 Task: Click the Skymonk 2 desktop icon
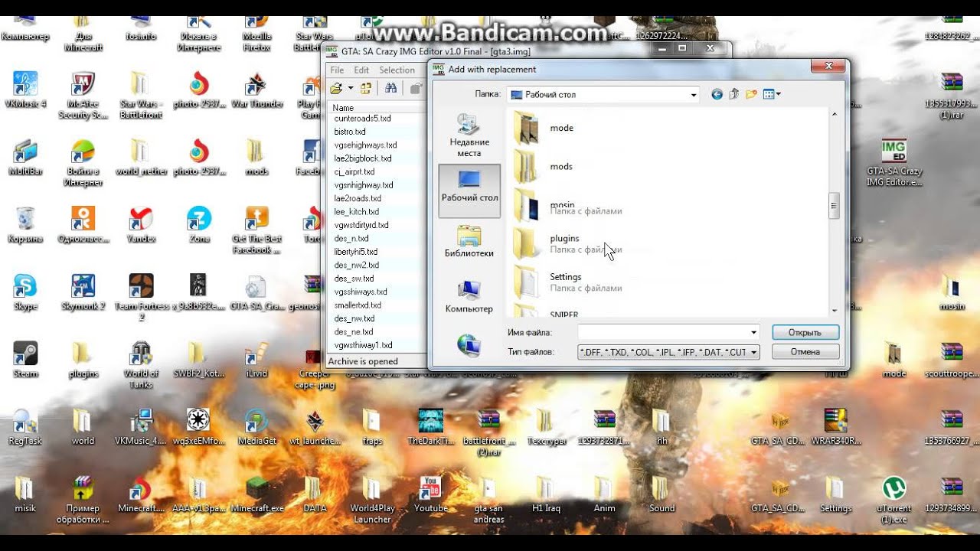[83, 292]
